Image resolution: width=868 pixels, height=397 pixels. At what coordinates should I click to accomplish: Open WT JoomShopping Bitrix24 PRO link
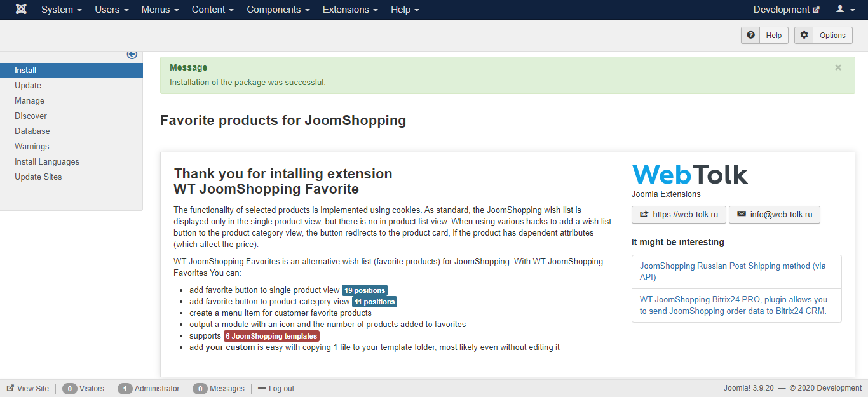point(733,305)
